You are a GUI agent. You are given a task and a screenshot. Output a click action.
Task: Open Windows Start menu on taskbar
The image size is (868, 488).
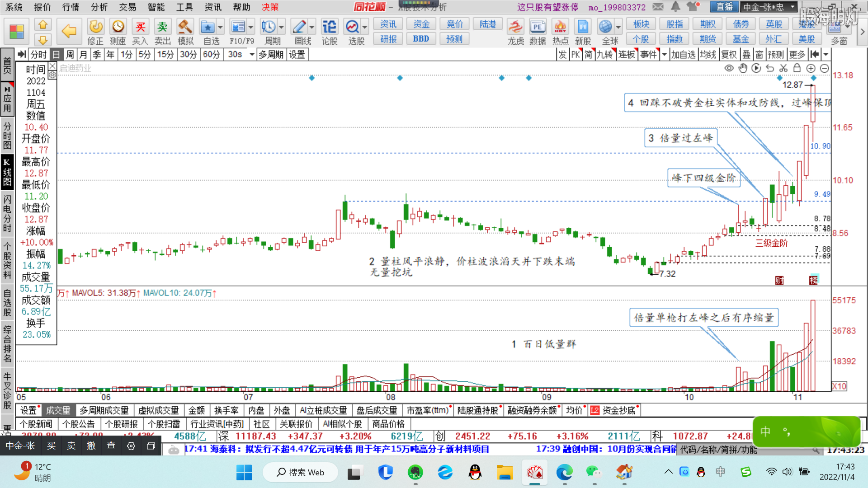click(x=244, y=473)
